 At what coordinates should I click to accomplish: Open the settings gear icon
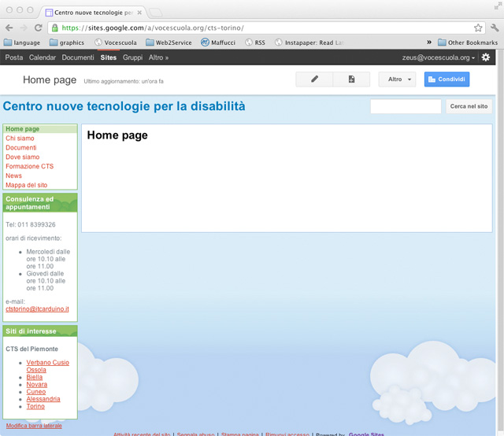pos(486,57)
